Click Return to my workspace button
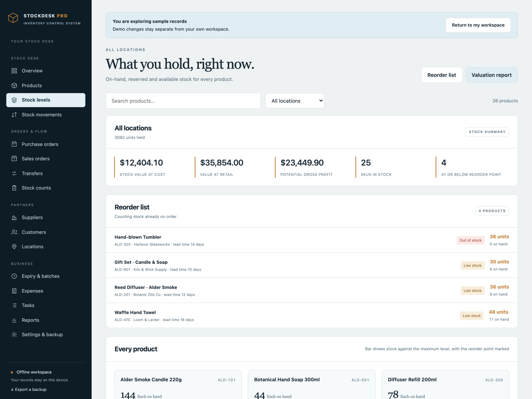Image resolution: width=532 pixels, height=399 pixels. (478, 25)
